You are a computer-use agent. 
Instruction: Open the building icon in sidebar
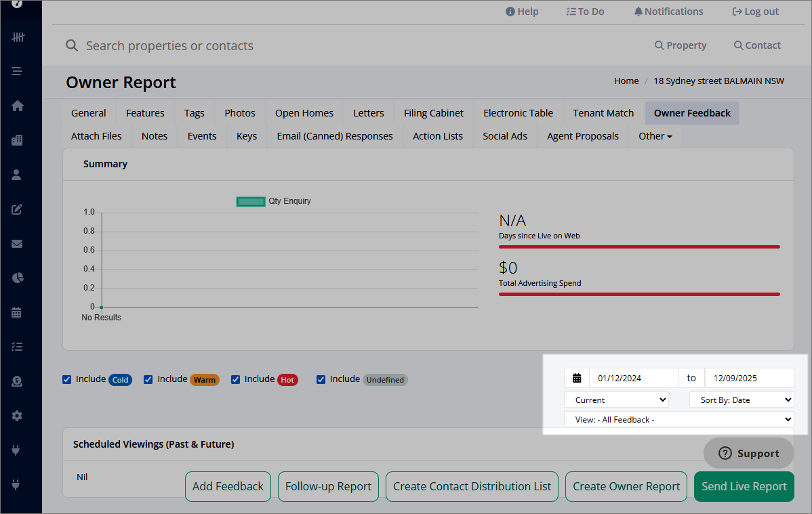pyautogui.click(x=17, y=140)
